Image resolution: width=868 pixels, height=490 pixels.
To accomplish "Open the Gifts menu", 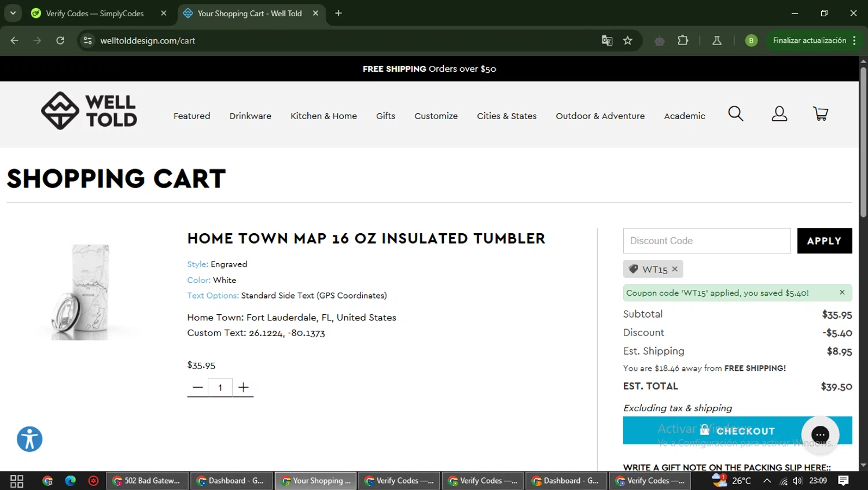I will 385,116.
